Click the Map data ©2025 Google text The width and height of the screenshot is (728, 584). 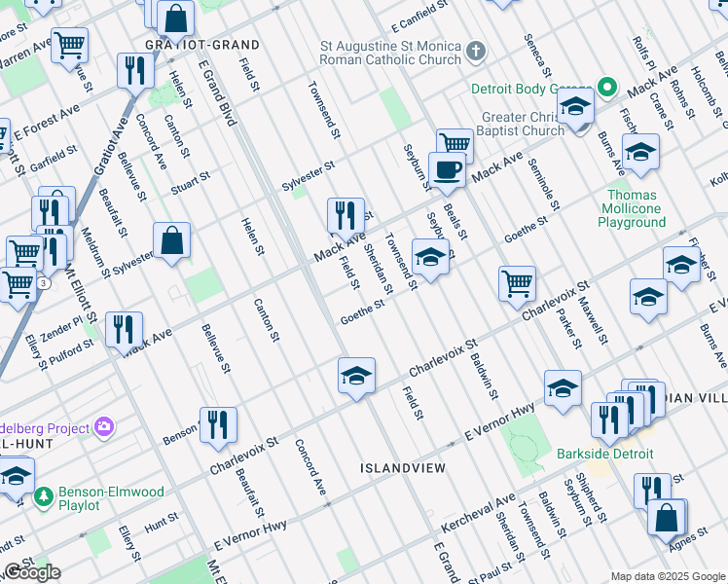(x=668, y=576)
